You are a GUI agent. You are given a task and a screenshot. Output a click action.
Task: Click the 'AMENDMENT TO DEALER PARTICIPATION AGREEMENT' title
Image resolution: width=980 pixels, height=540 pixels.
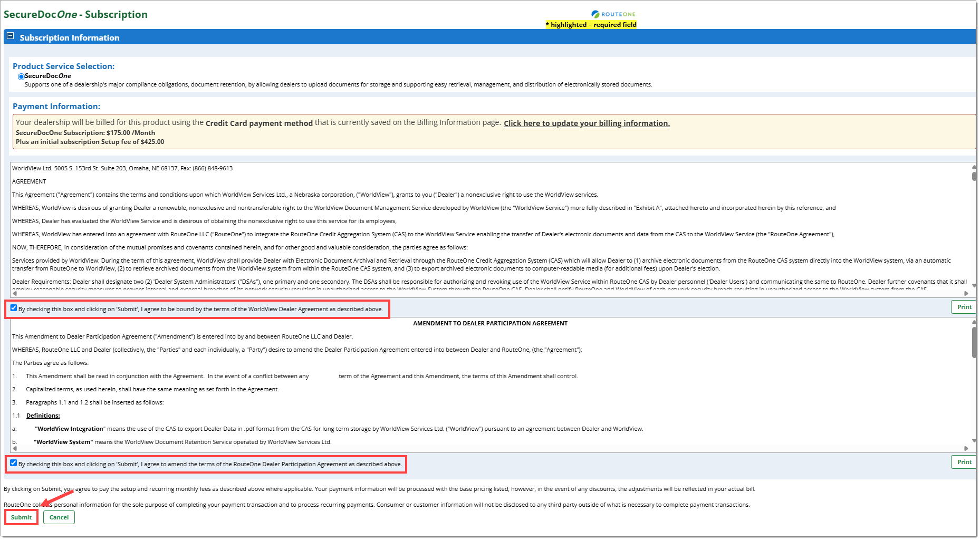click(490, 323)
